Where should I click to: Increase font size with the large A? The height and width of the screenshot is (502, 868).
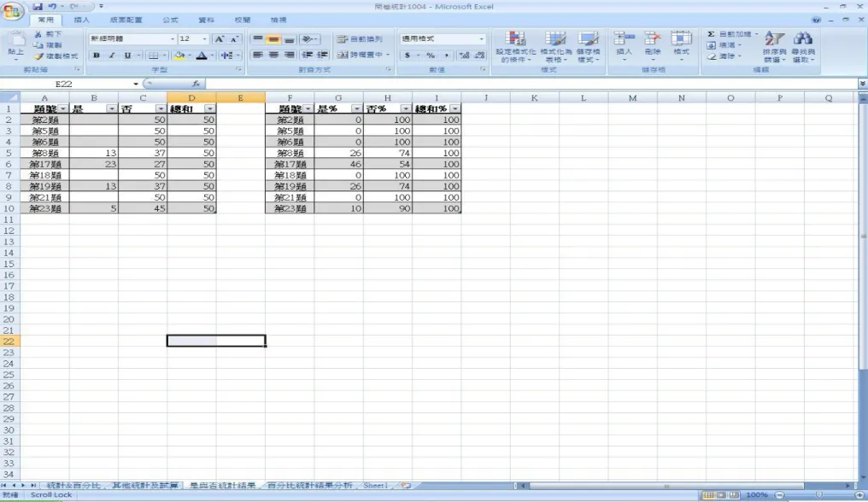[220, 38]
